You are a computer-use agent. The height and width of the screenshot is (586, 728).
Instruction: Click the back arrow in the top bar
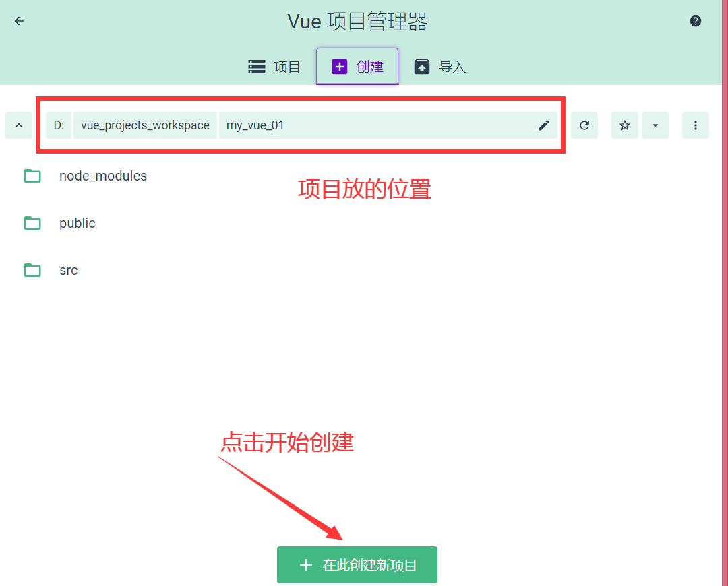coord(18,21)
